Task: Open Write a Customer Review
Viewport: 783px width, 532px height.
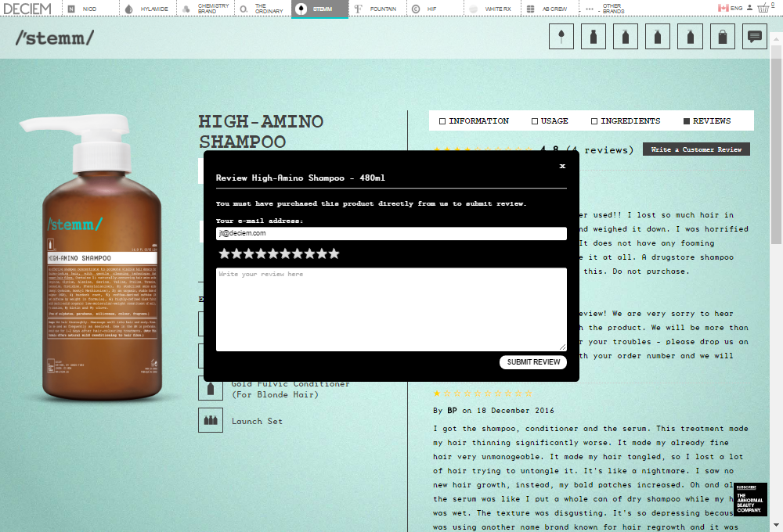Action: [696, 149]
